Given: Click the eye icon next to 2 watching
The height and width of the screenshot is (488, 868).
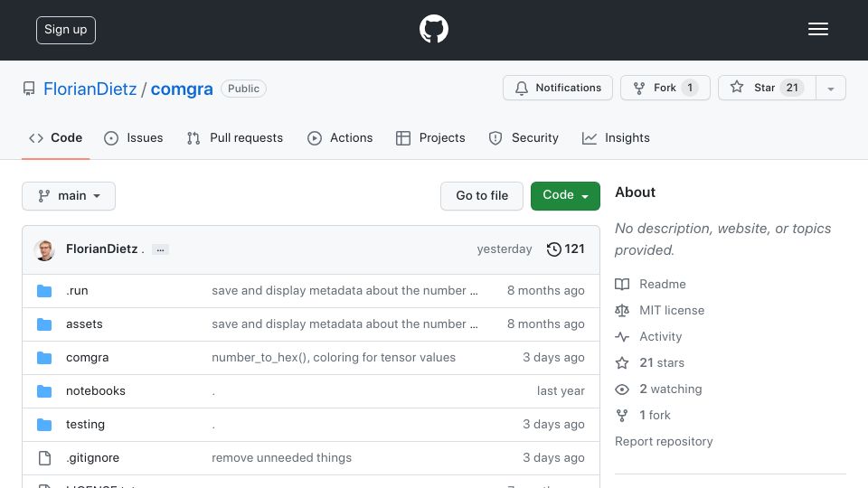Looking at the screenshot, I should (x=622, y=389).
